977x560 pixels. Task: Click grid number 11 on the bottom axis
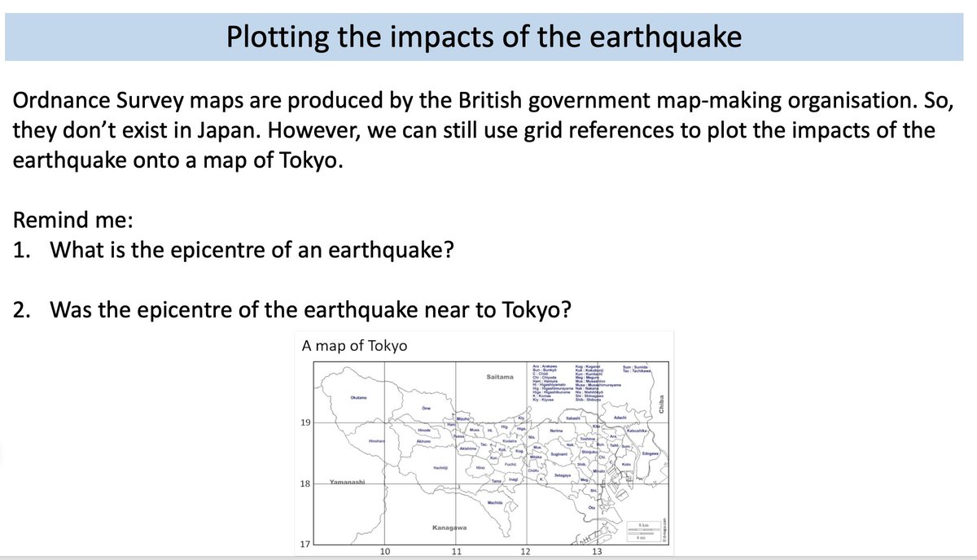coord(456,551)
